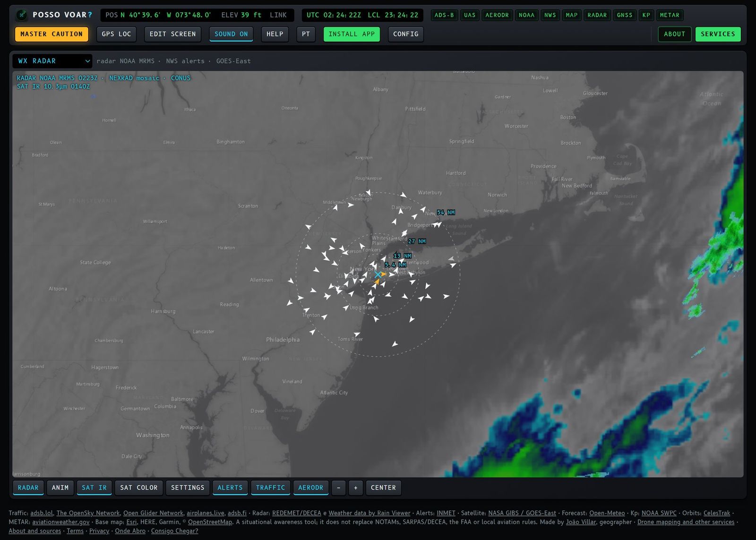Click the INSTALL APP button
The height and width of the screenshot is (540, 756).
pos(352,34)
